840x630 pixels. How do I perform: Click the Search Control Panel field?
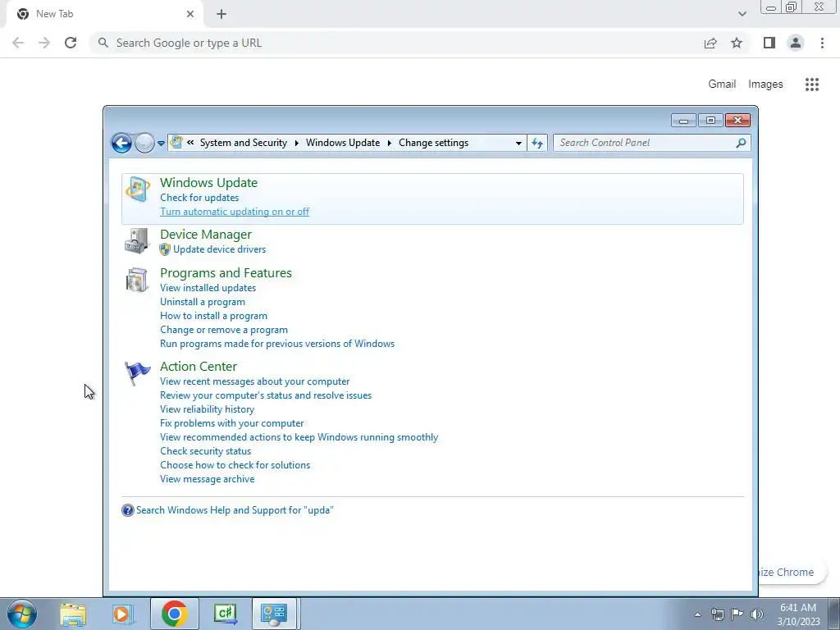(651, 143)
